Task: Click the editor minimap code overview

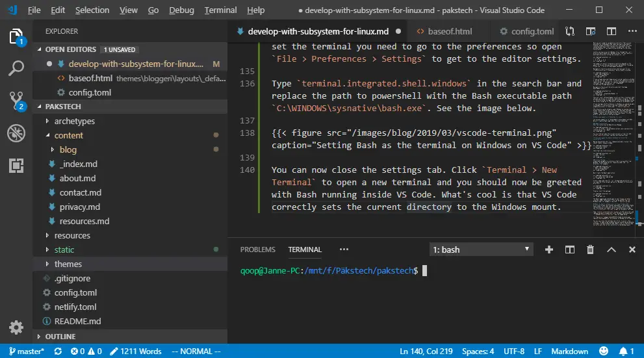Action: click(613, 133)
